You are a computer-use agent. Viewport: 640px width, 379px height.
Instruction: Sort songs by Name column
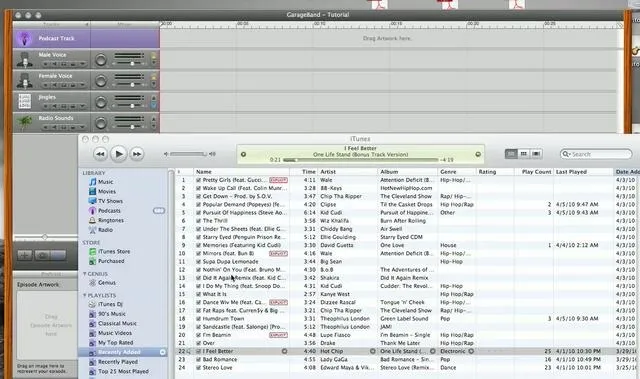click(x=241, y=172)
